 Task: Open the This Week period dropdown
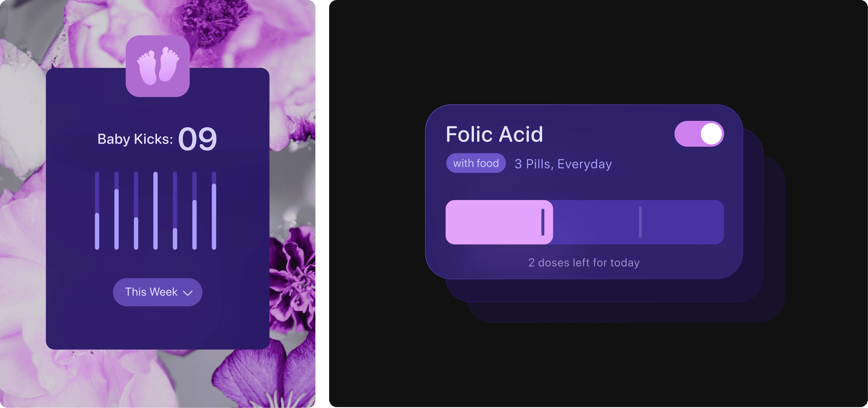(158, 292)
